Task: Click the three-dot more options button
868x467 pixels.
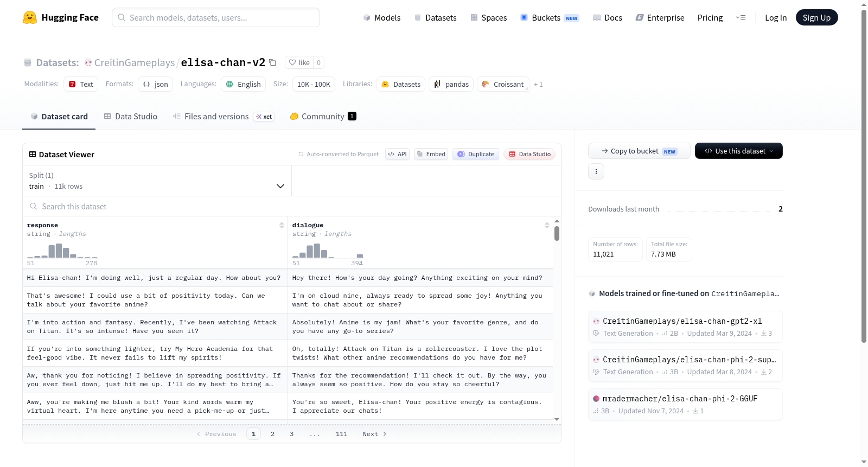Action: (x=596, y=171)
